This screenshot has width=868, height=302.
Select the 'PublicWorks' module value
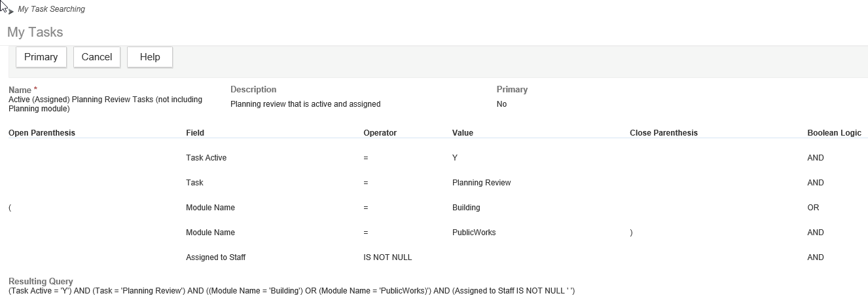(x=474, y=233)
